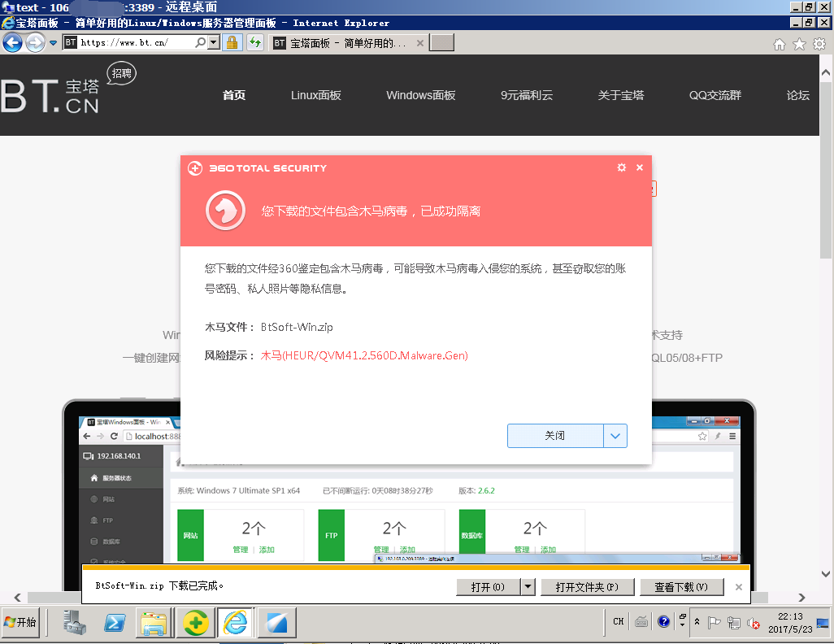Click the page scroll down arrow
Screen dimensions: 834x644
[826, 574]
